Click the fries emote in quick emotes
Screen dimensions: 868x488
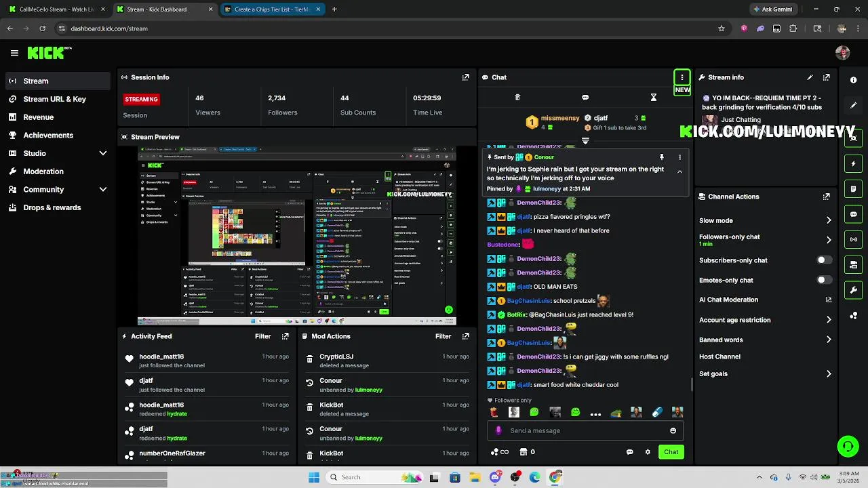[x=494, y=412]
